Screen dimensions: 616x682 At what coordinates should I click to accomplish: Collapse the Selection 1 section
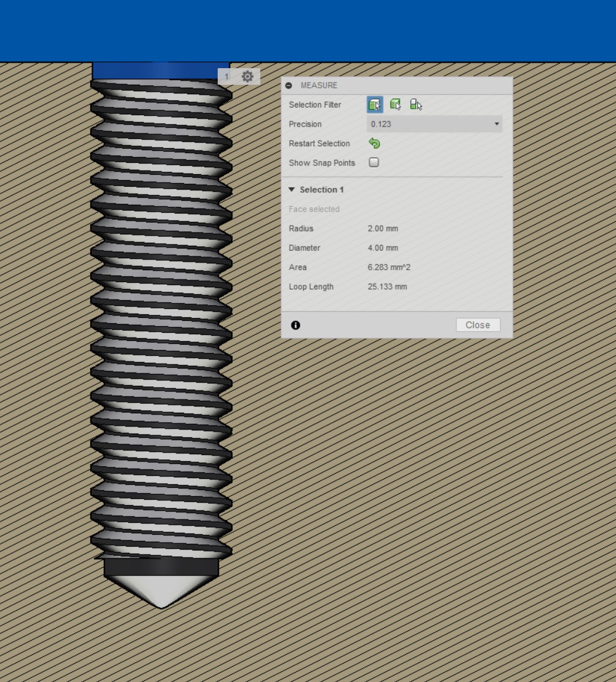coord(292,190)
